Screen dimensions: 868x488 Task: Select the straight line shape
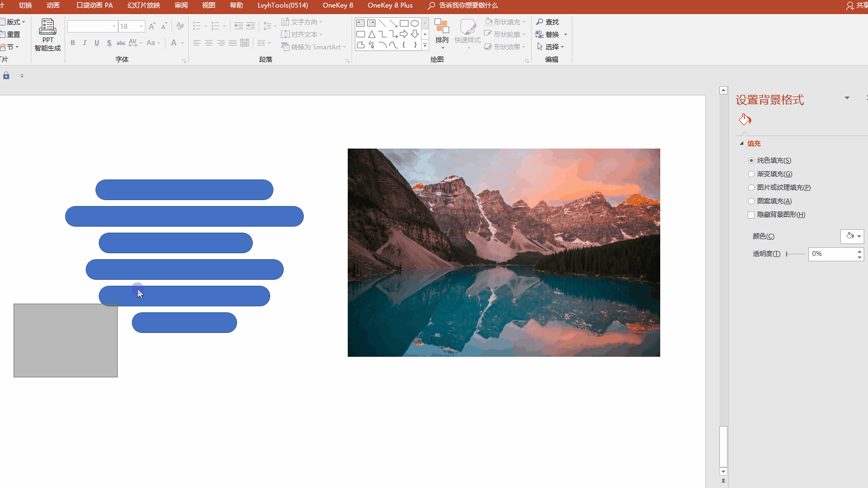(x=382, y=23)
